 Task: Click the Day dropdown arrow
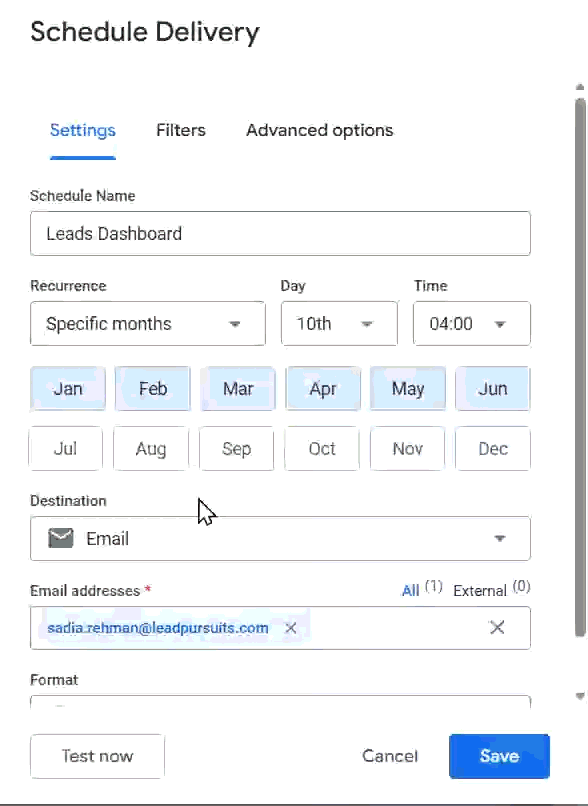click(367, 324)
